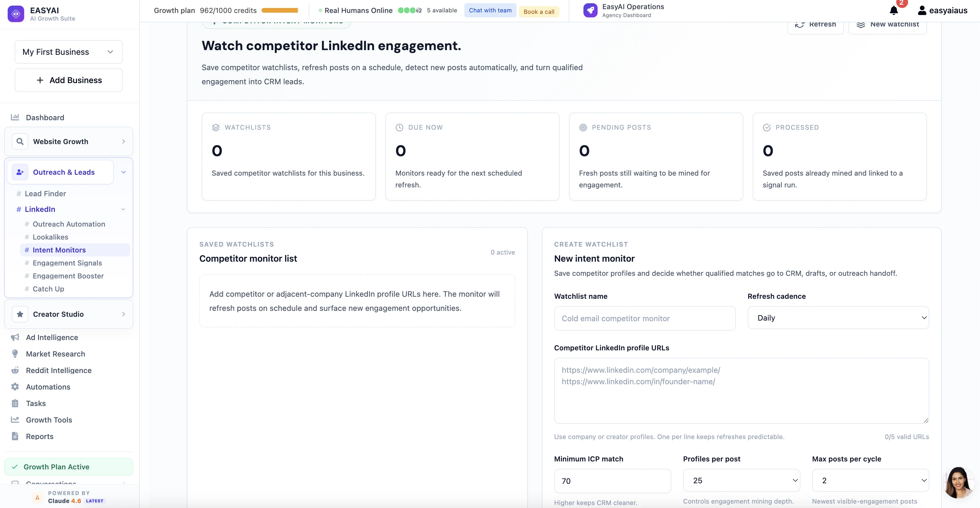
Task: Go to Lookalikes page
Action: click(50, 237)
